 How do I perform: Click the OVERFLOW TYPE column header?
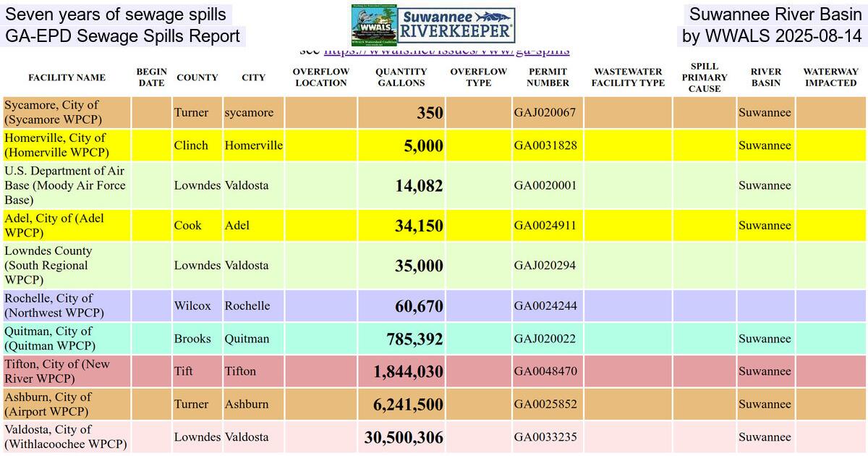point(479,77)
